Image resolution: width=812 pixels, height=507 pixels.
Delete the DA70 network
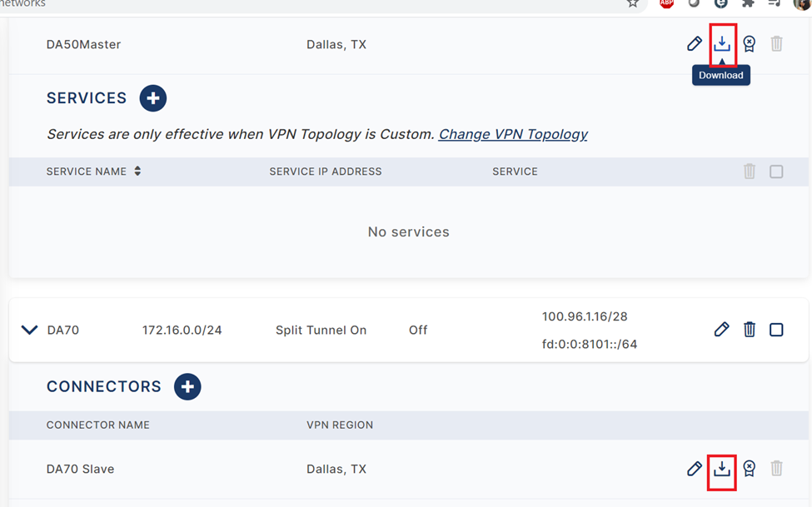750,330
